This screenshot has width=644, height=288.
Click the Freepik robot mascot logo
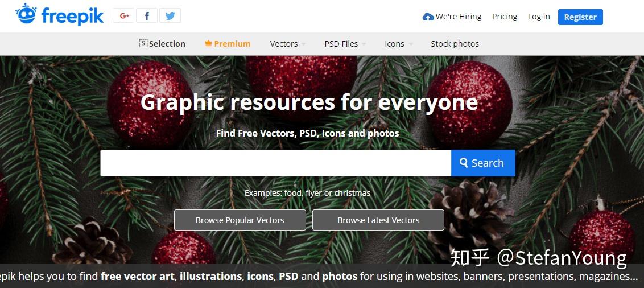click(x=26, y=14)
